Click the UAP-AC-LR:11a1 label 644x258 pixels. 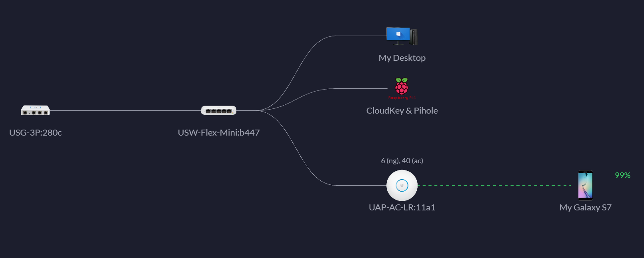click(402, 207)
